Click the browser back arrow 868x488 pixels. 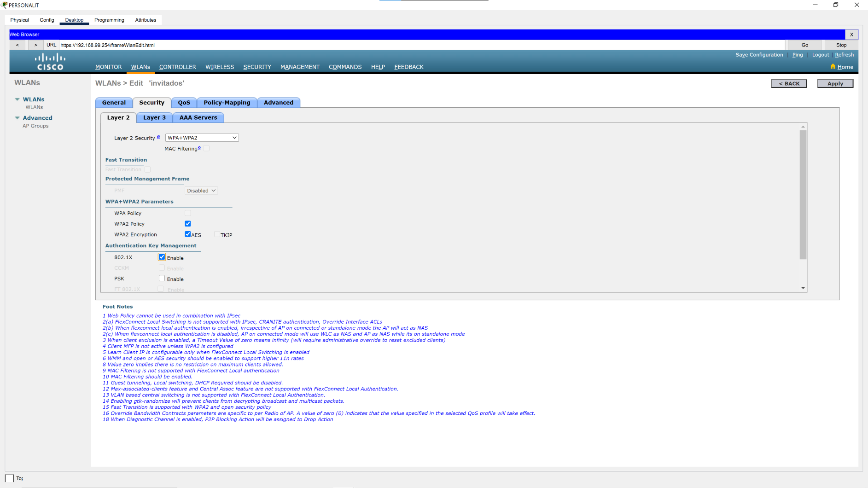click(x=17, y=45)
